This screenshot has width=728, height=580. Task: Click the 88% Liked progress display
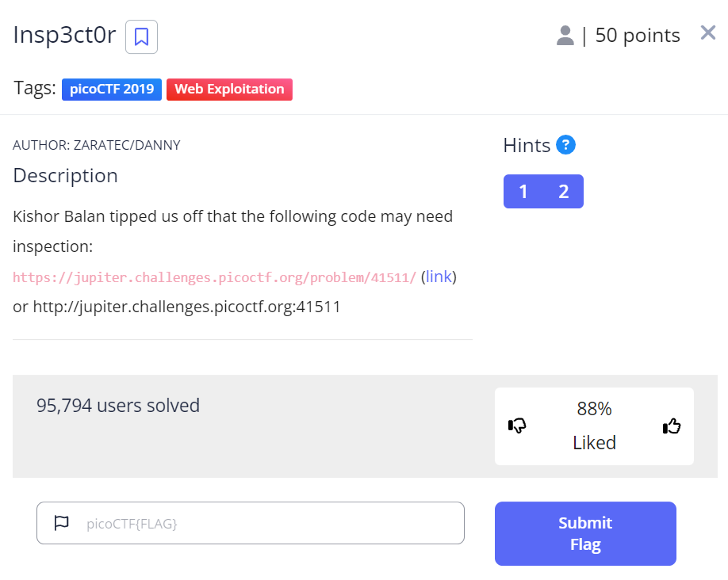coord(594,425)
